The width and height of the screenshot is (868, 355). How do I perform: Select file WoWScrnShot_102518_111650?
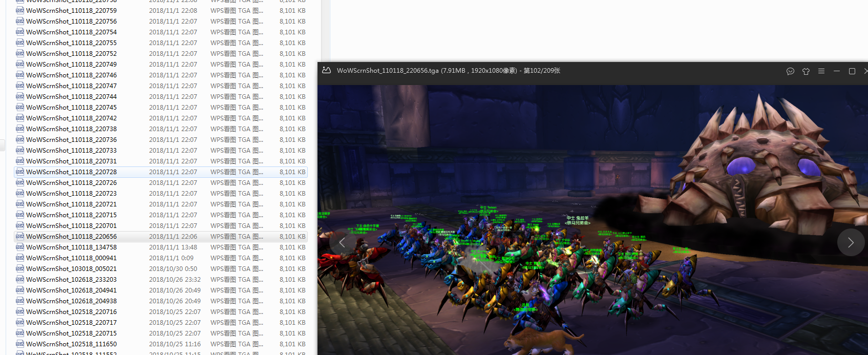coord(71,344)
